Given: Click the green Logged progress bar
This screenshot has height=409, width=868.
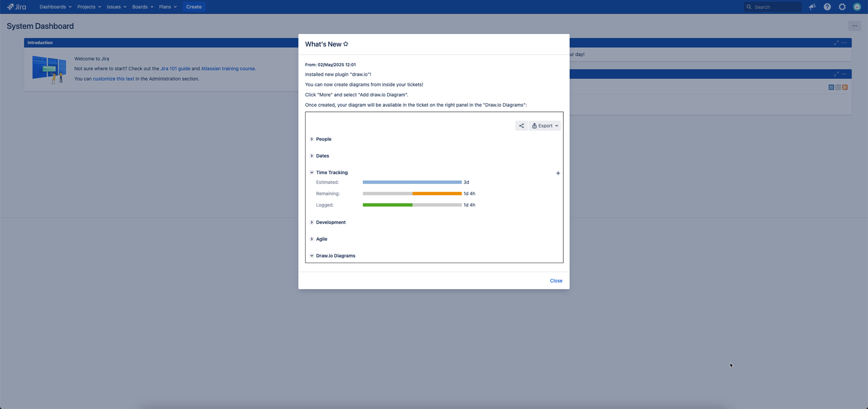Looking at the screenshot, I should (388, 205).
